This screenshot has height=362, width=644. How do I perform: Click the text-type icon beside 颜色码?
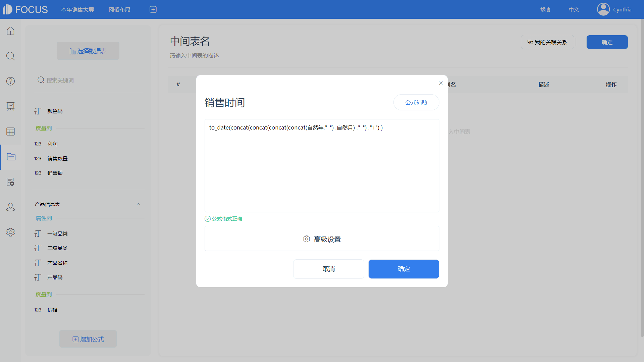(38, 111)
